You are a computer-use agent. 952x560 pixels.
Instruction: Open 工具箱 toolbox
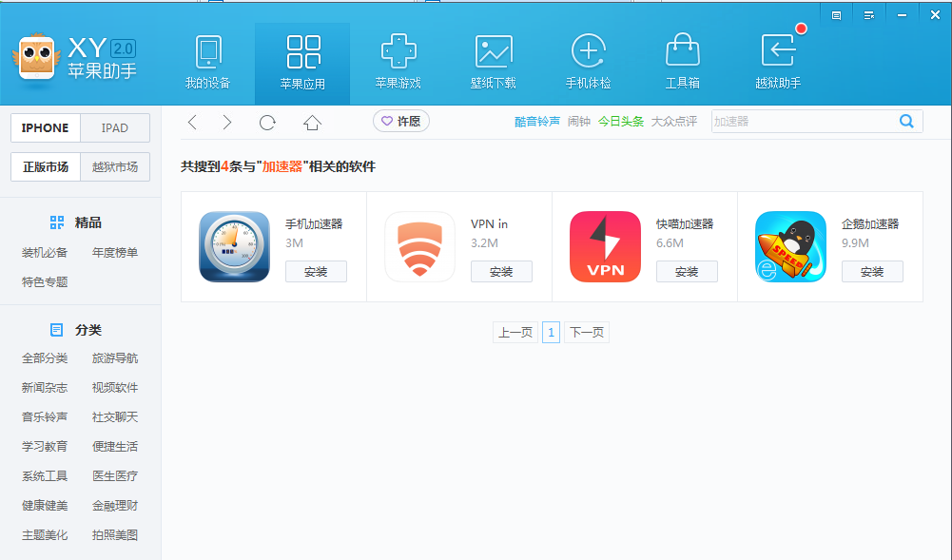pyautogui.click(x=683, y=63)
